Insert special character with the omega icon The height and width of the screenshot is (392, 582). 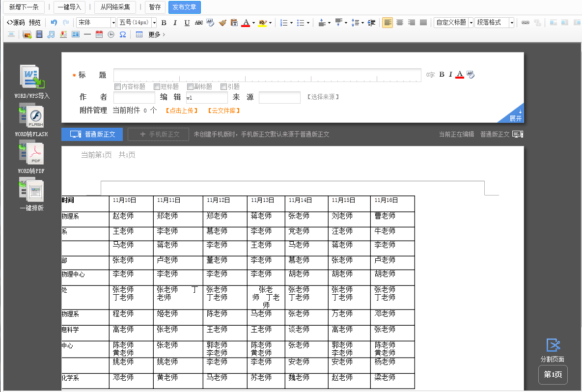pyautogui.click(x=123, y=34)
